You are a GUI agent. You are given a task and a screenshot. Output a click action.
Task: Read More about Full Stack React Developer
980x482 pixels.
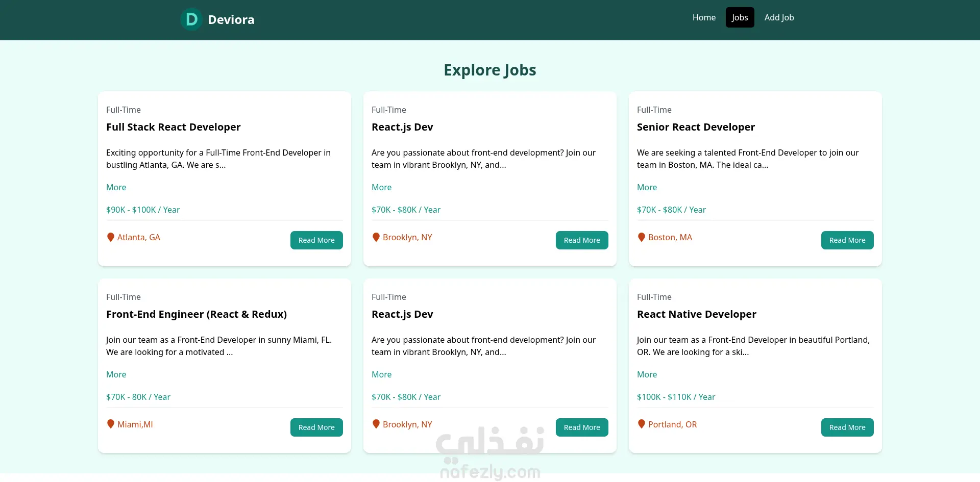[x=316, y=240]
